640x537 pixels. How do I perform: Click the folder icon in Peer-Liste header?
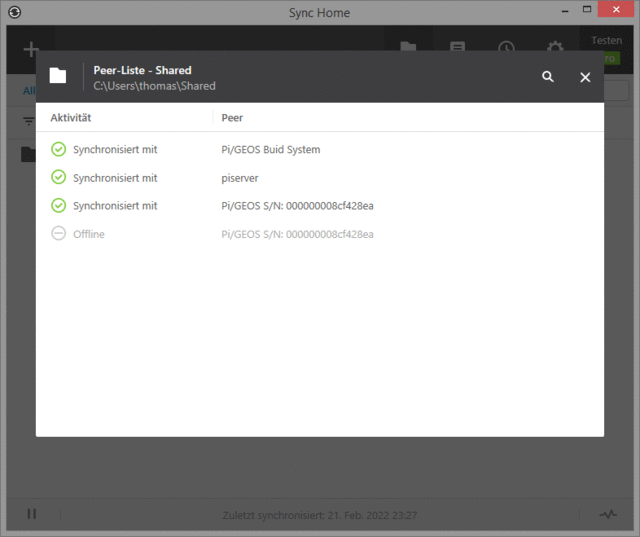click(58, 75)
